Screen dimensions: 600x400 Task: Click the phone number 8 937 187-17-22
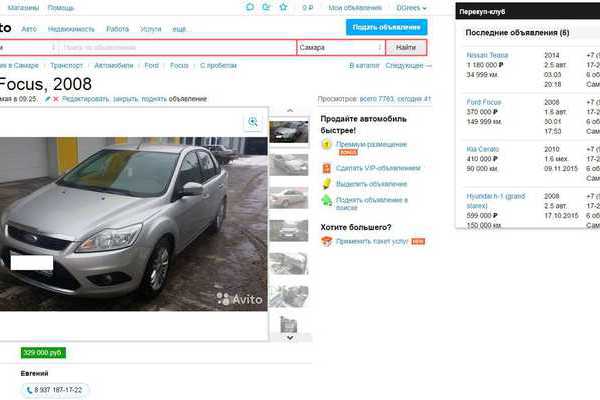point(58,390)
